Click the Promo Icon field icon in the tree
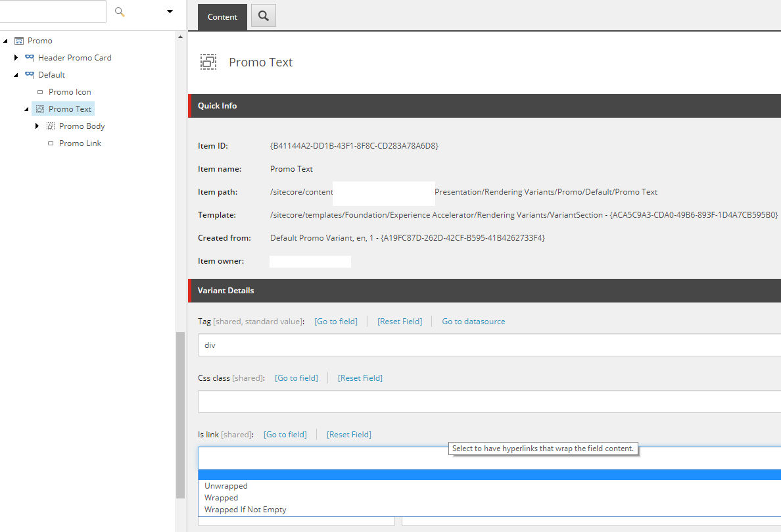This screenshot has width=781, height=532. pos(39,91)
